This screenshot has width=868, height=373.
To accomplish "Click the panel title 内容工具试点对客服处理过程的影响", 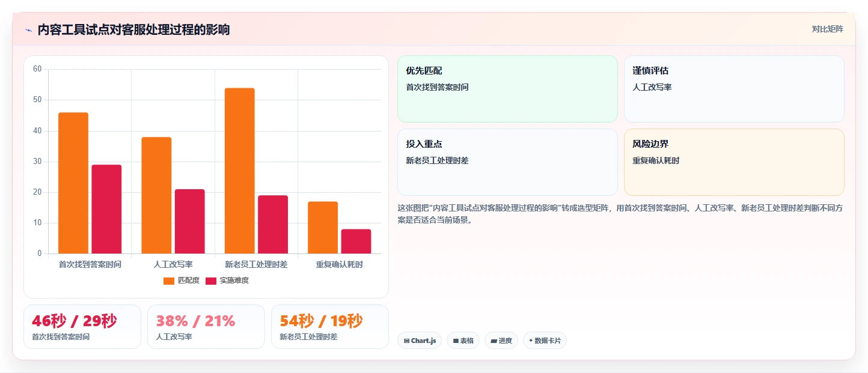I will pyautogui.click(x=133, y=30).
